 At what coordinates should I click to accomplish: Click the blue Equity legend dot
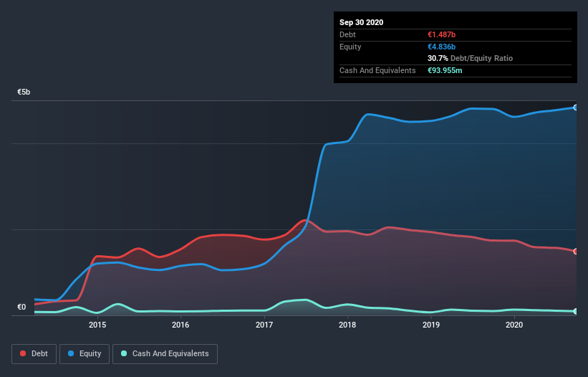coord(71,353)
